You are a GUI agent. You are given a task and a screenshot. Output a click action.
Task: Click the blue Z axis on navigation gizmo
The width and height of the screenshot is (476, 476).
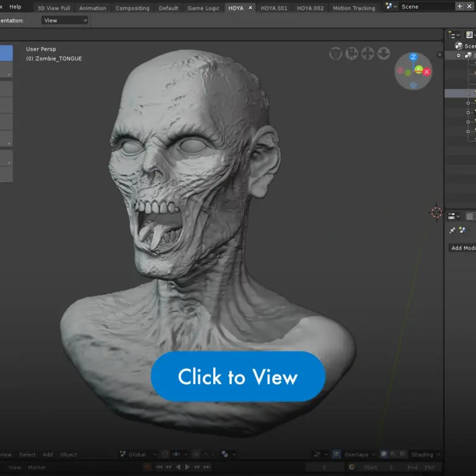(x=413, y=57)
